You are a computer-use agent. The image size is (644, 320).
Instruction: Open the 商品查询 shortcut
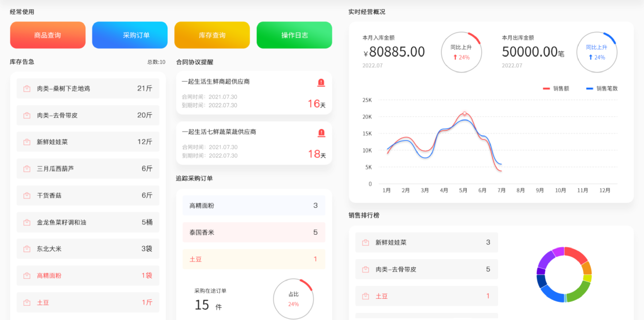coord(48,35)
